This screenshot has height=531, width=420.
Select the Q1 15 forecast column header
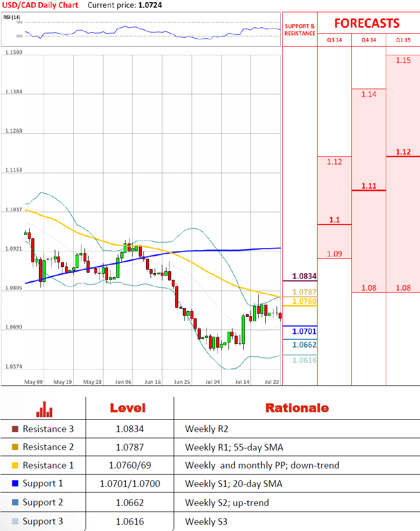click(x=403, y=40)
